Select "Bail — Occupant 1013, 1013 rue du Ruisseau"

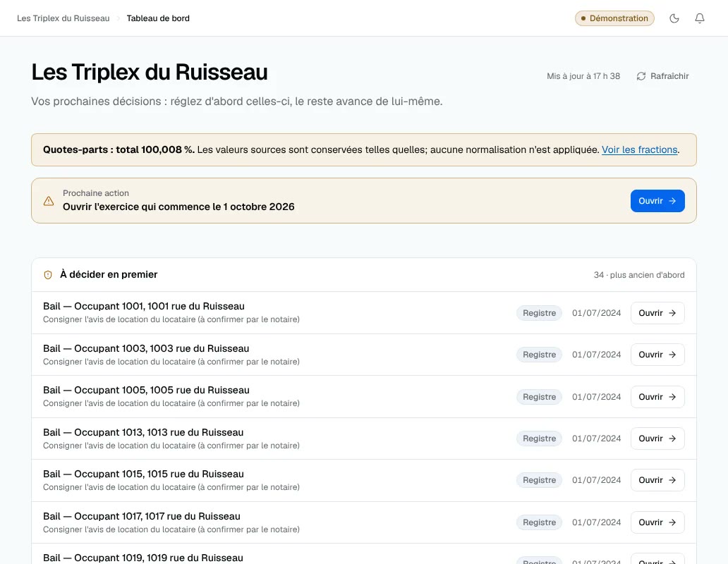[143, 432]
